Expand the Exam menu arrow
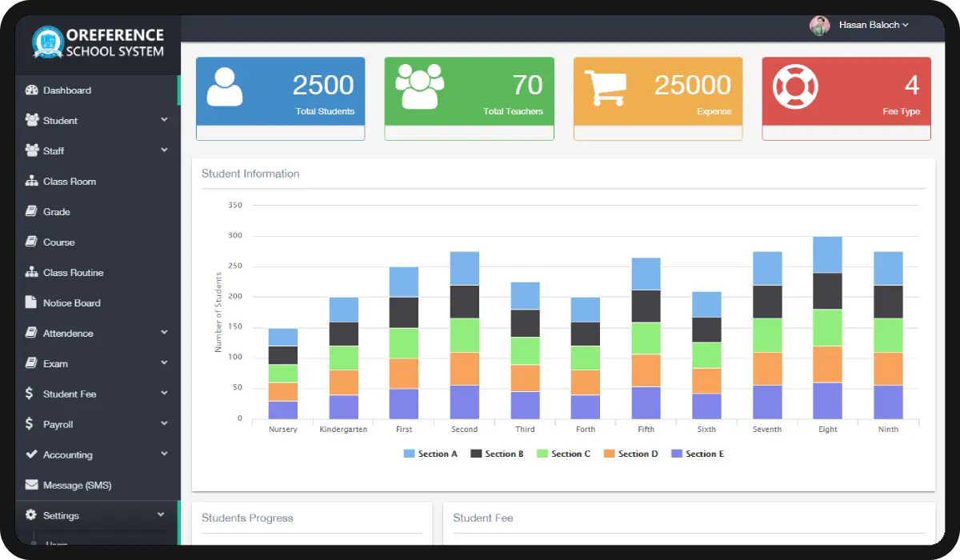 tap(164, 363)
